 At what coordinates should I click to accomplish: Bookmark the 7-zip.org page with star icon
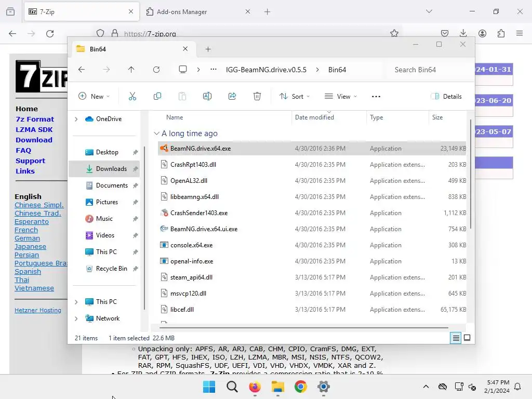394,33
